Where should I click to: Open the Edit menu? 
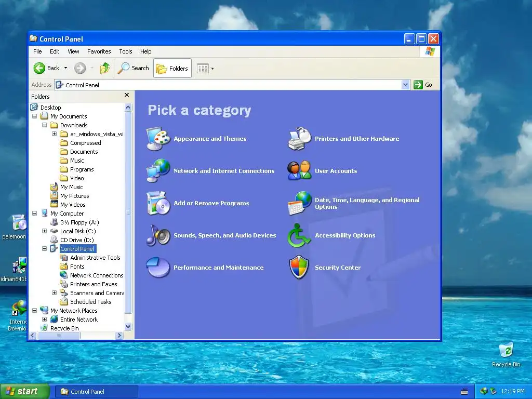click(55, 51)
